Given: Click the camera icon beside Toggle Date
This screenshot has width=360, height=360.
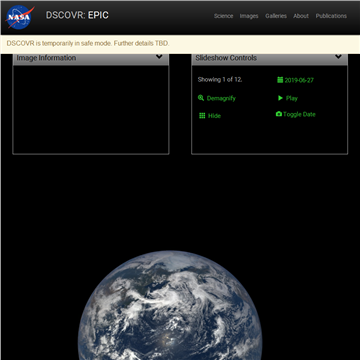Looking at the screenshot, I should pos(279,114).
